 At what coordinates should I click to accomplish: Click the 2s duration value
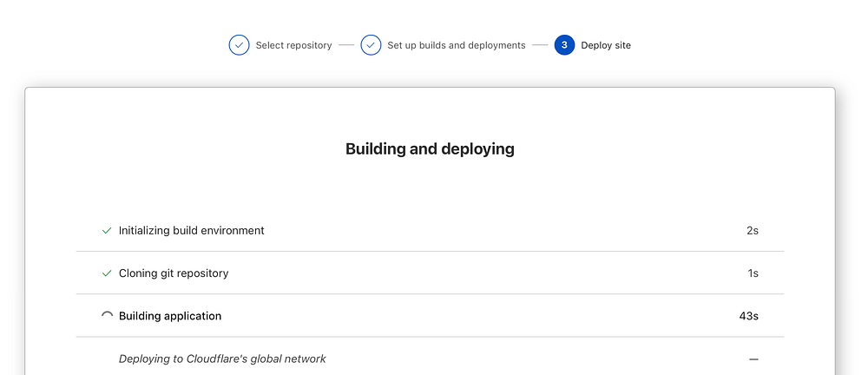coord(752,231)
